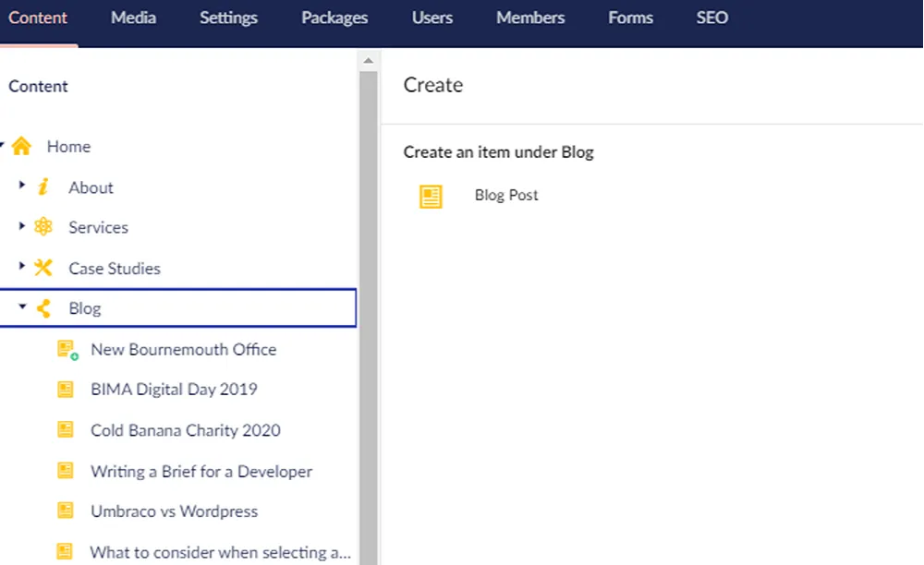This screenshot has width=924, height=565.
Task: Create a new Blog Post item
Action: pos(506,195)
